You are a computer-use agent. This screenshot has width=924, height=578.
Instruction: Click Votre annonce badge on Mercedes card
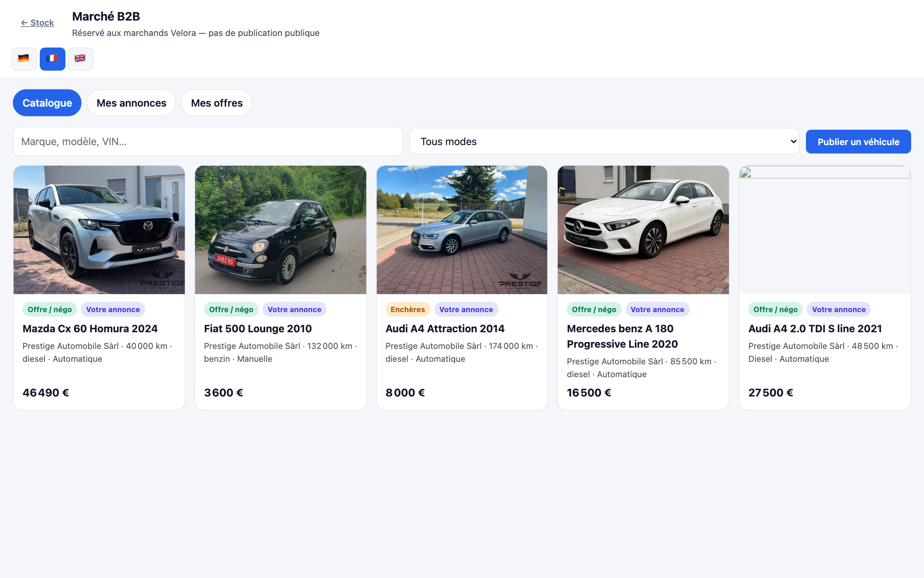click(x=657, y=309)
